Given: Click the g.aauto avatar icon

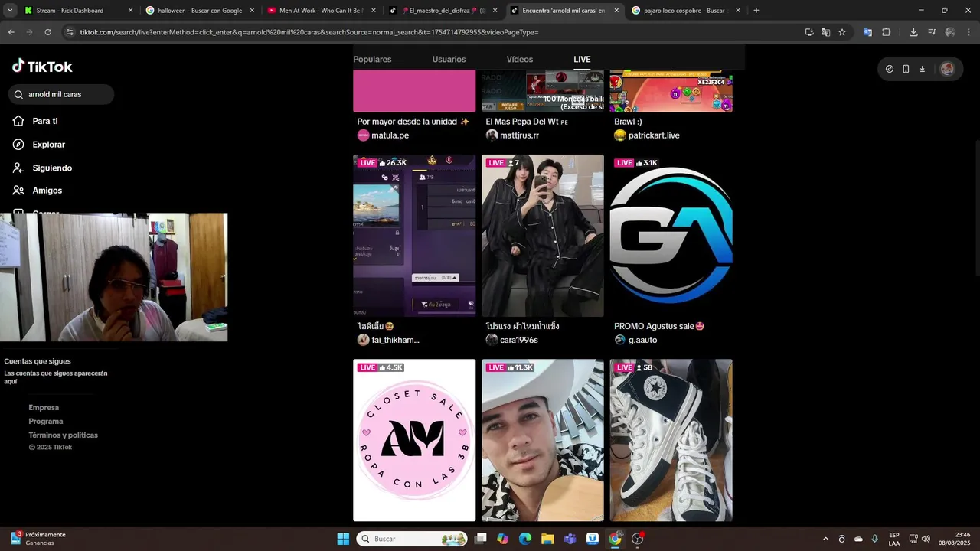Looking at the screenshot, I should [x=620, y=340].
